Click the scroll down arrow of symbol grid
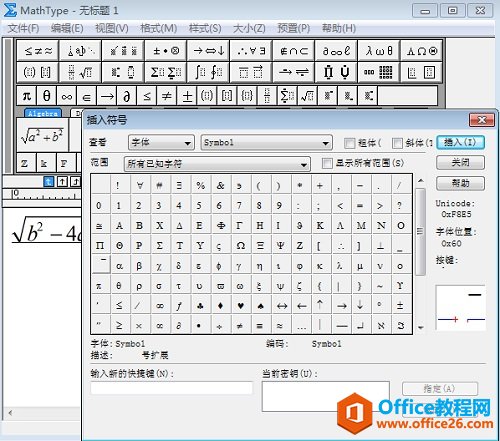The width and height of the screenshot is (500, 441). pos(421,327)
